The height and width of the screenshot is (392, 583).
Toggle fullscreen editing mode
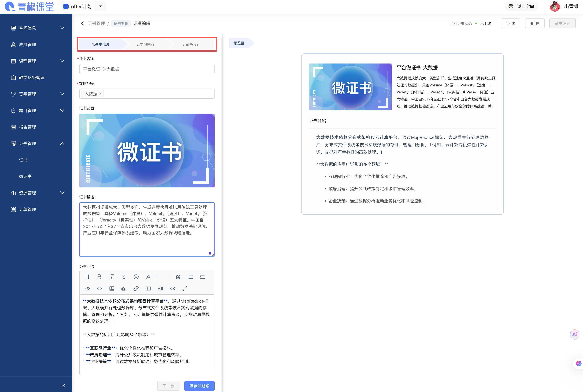(185, 288)
